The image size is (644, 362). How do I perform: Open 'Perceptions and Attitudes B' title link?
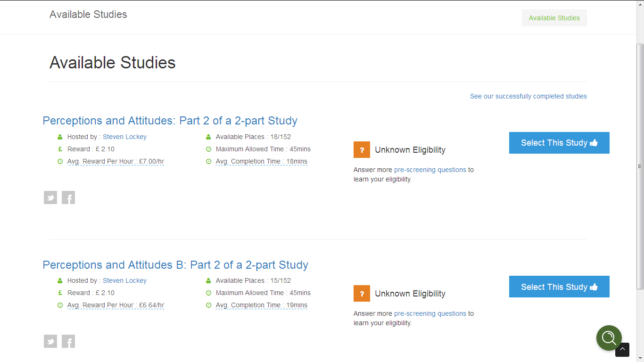175,265
